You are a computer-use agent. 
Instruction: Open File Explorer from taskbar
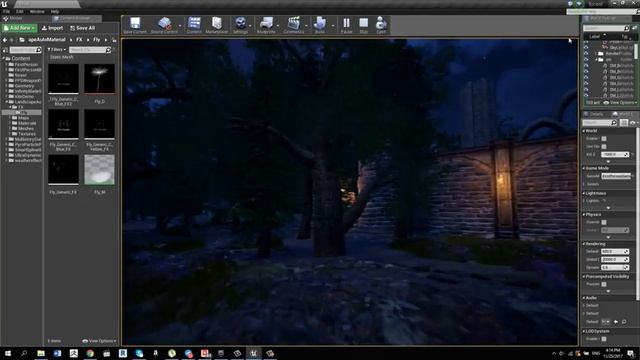(x=41, y=353)
